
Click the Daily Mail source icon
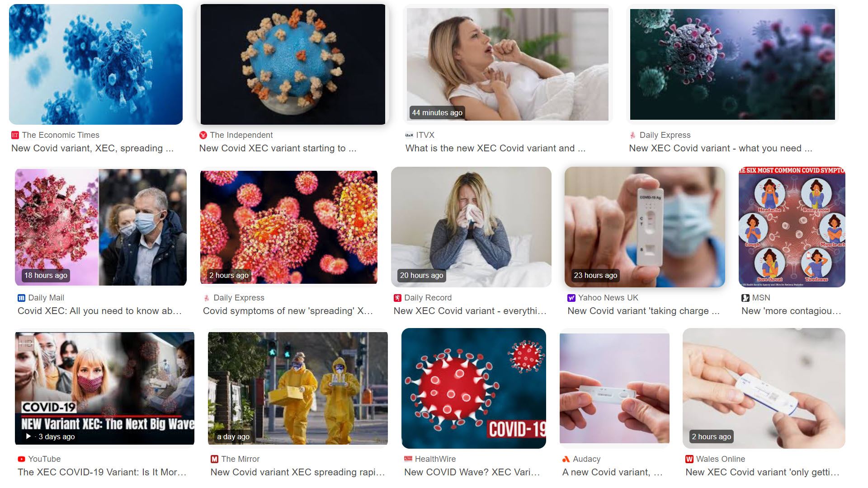(21, 298)
